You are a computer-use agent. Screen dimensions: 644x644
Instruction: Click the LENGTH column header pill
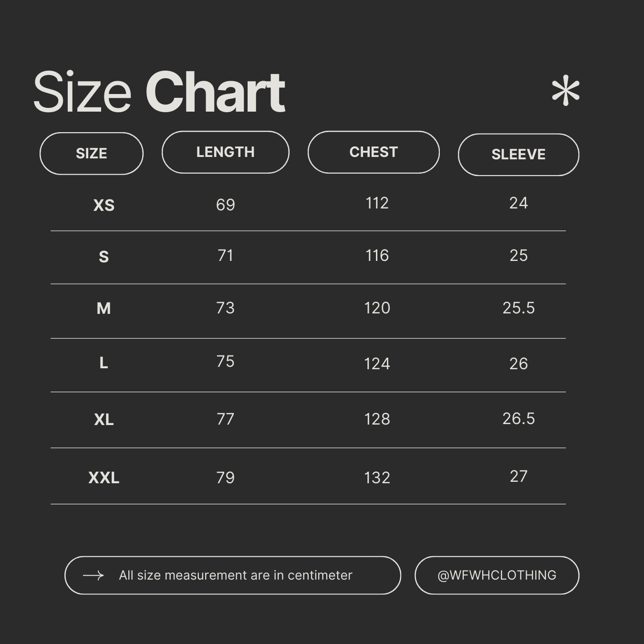225,152
